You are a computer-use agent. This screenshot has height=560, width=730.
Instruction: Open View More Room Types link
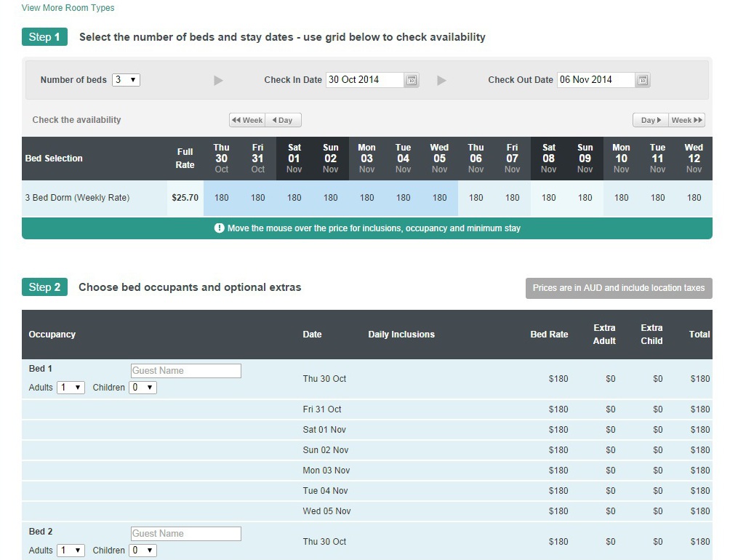(x=68, y=8)
